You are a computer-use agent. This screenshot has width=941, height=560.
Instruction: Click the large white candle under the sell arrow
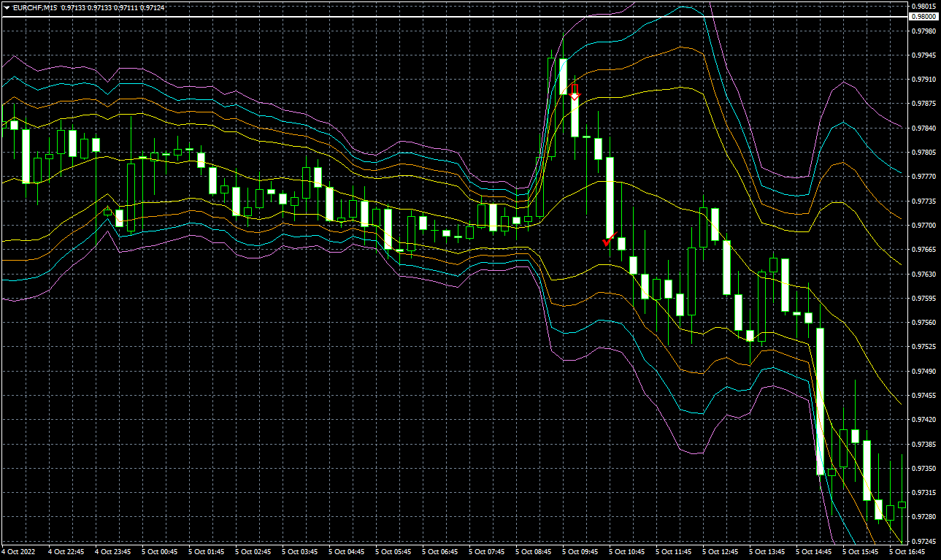coord(575,117)
